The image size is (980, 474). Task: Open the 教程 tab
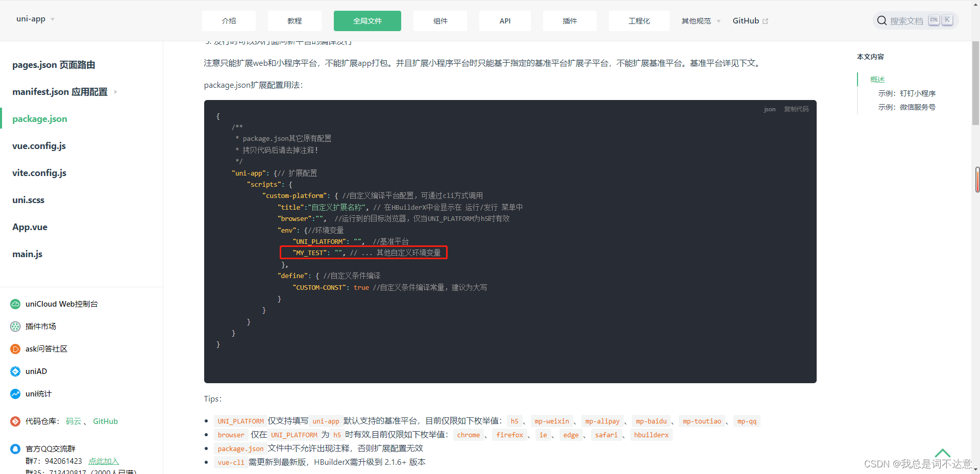[295, 21]
